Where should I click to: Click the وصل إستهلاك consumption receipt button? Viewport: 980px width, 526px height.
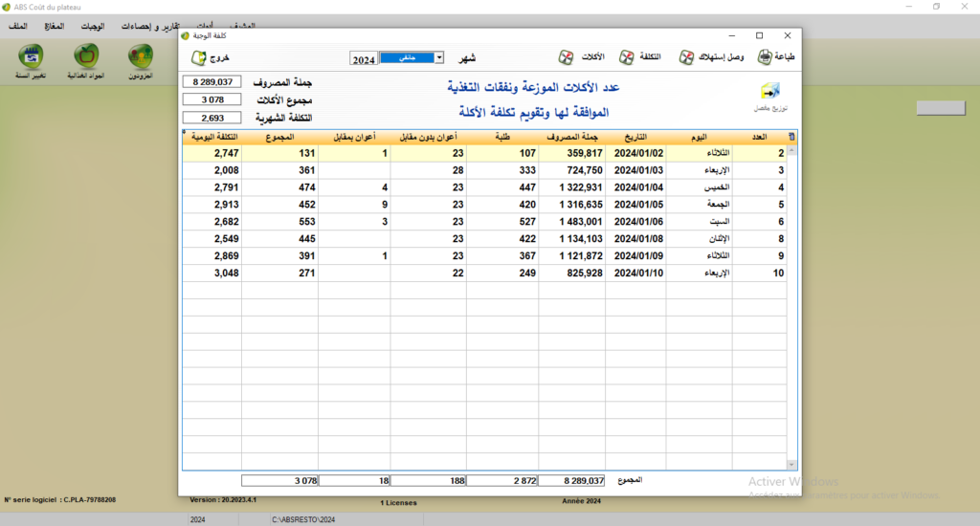(711, 56)
